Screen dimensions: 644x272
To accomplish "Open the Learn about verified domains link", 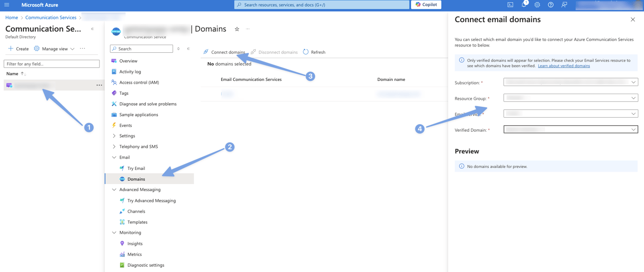I will point(564,66).
